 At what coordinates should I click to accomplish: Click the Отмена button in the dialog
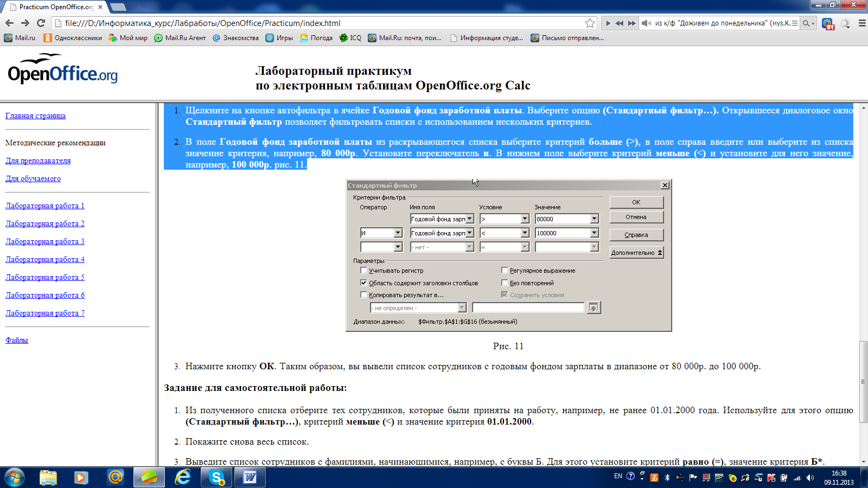tap(636, 217)
